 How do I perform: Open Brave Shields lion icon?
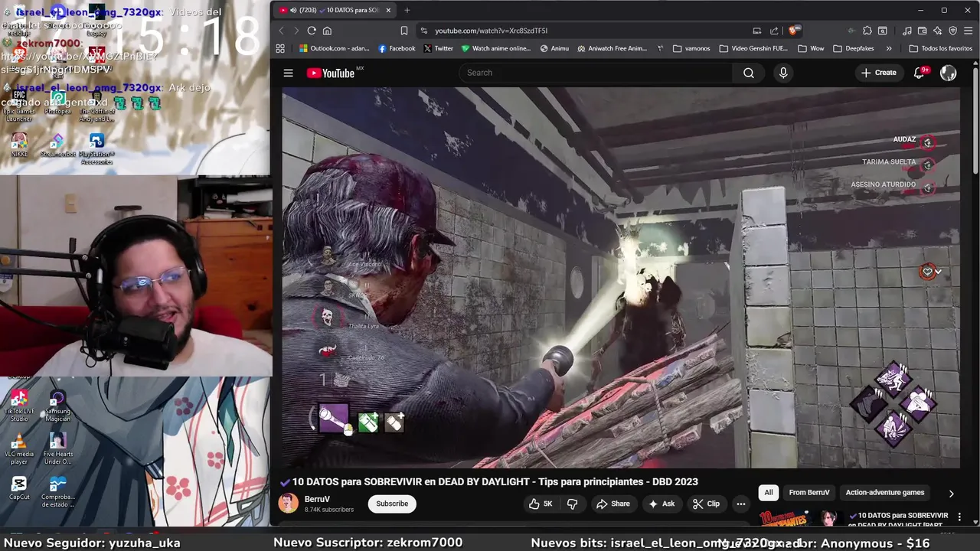click(795, 31)
